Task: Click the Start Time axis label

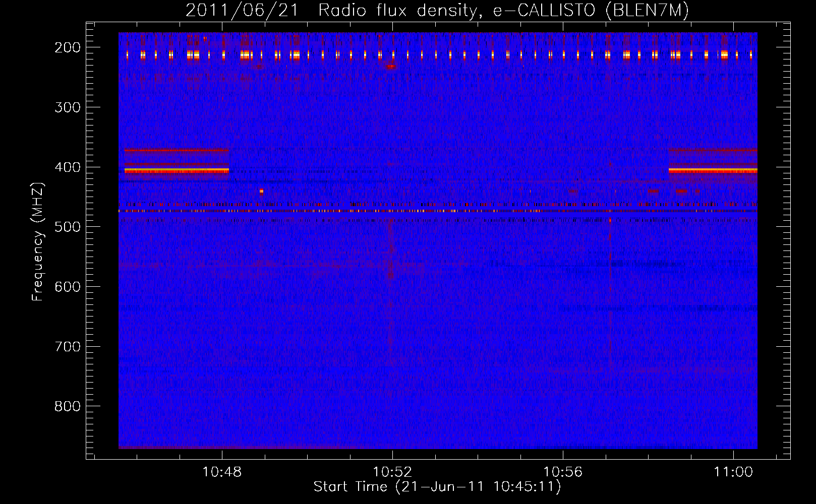Action: 437,487
